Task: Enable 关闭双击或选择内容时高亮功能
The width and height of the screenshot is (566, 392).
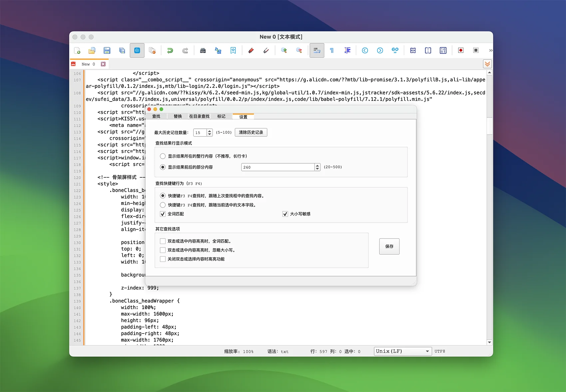Action: click(x=163, y=259)
